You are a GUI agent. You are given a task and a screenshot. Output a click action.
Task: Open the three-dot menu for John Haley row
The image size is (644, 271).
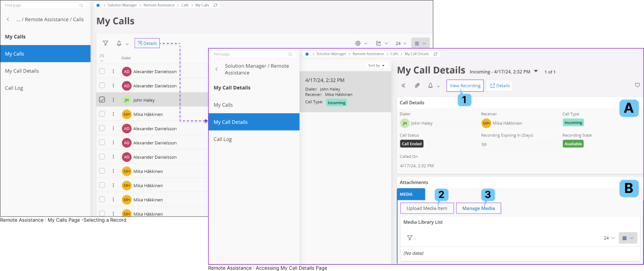click(x=113, y=100)
